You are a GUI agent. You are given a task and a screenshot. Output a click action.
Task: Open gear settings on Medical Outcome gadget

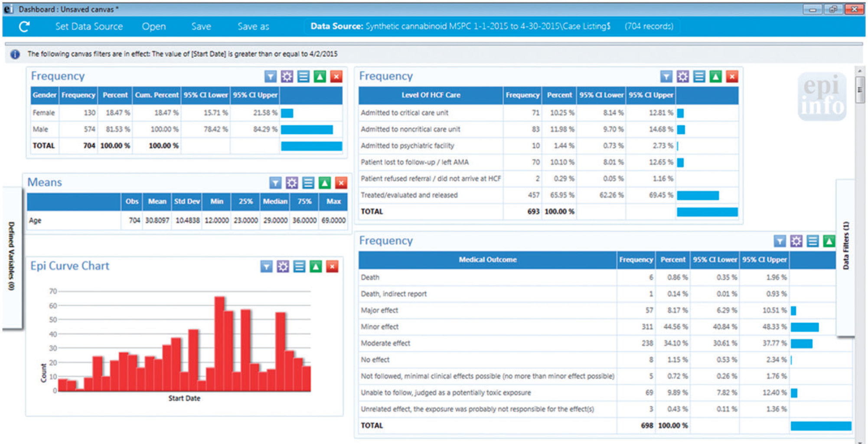[796, 241]
